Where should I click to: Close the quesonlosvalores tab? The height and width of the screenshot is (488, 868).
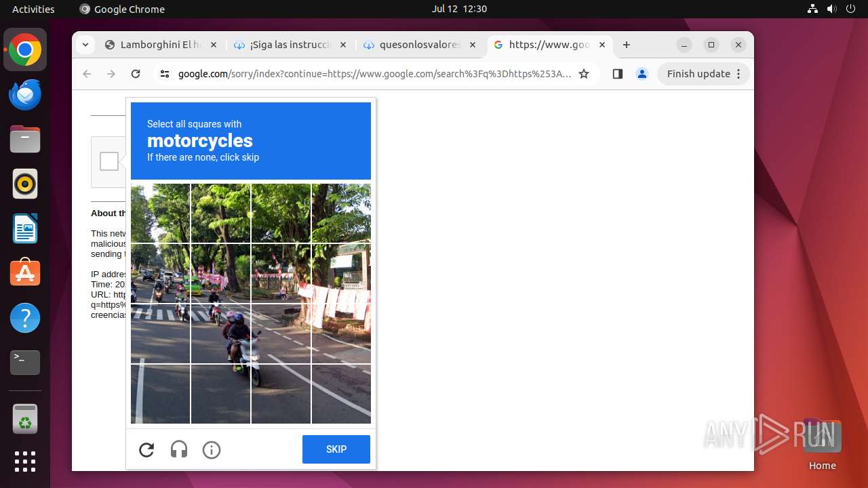coord(473,45)
